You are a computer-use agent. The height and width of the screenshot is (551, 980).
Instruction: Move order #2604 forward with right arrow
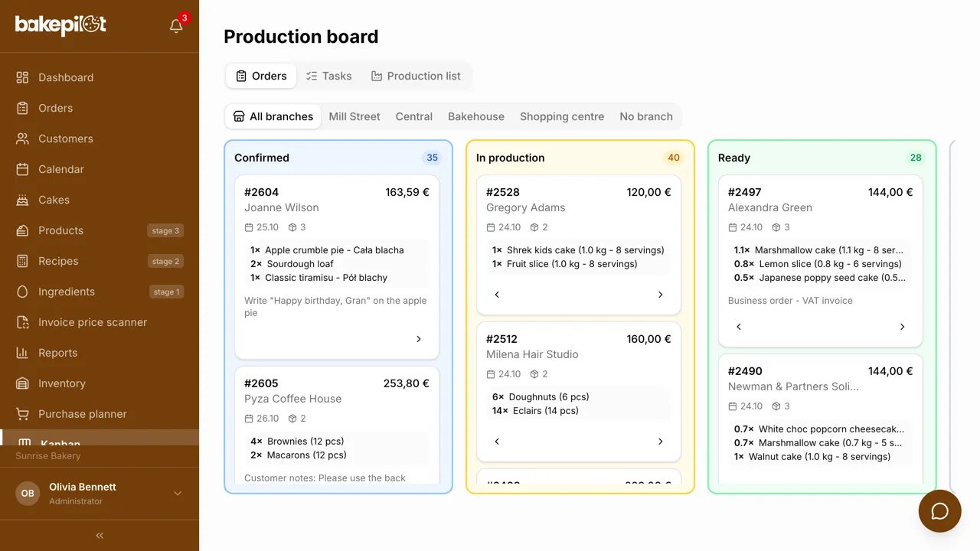419,339
